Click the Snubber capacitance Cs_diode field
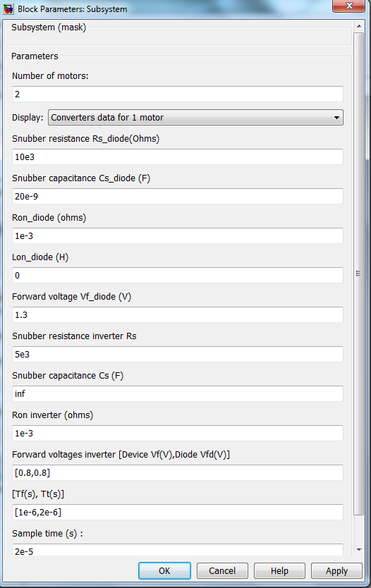This screenshot has width=371, height=588. click(x=178, y=196)
